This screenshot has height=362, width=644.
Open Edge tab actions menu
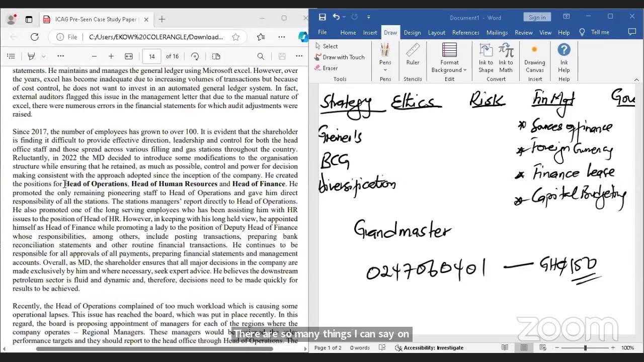(29, 20)
